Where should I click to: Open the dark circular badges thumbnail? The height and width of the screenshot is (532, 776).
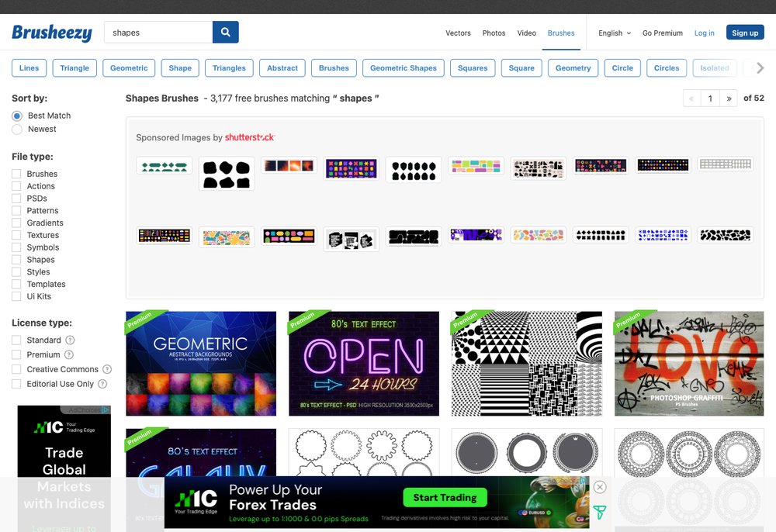pos(527,452)
